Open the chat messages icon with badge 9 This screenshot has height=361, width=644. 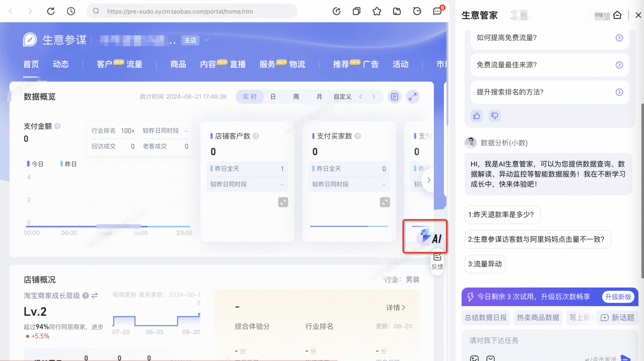(438, 11)
